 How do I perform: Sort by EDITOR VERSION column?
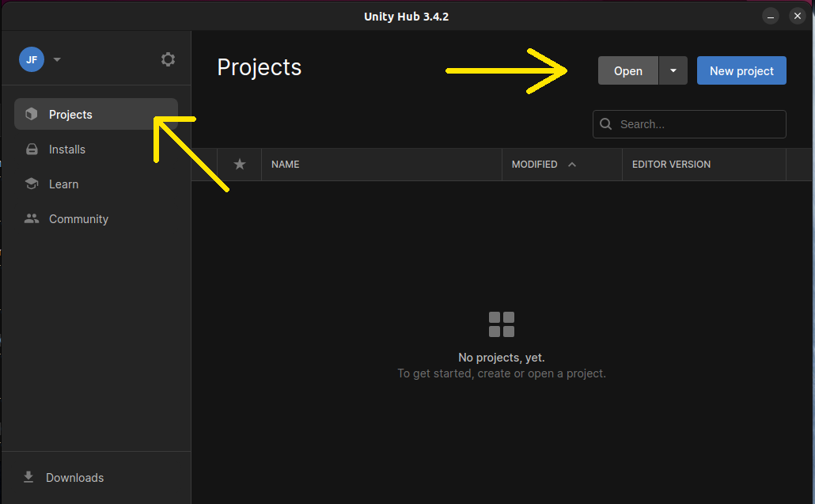coord(671,165)
